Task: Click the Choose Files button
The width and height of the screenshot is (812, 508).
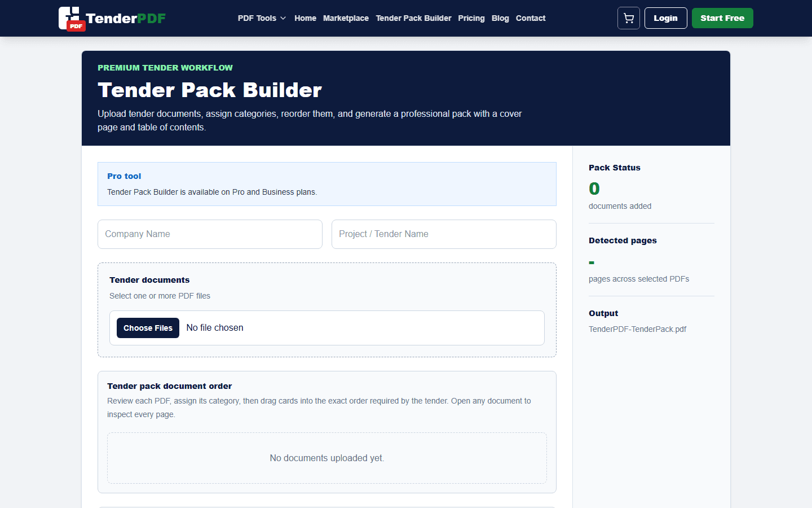Action: 148,328
